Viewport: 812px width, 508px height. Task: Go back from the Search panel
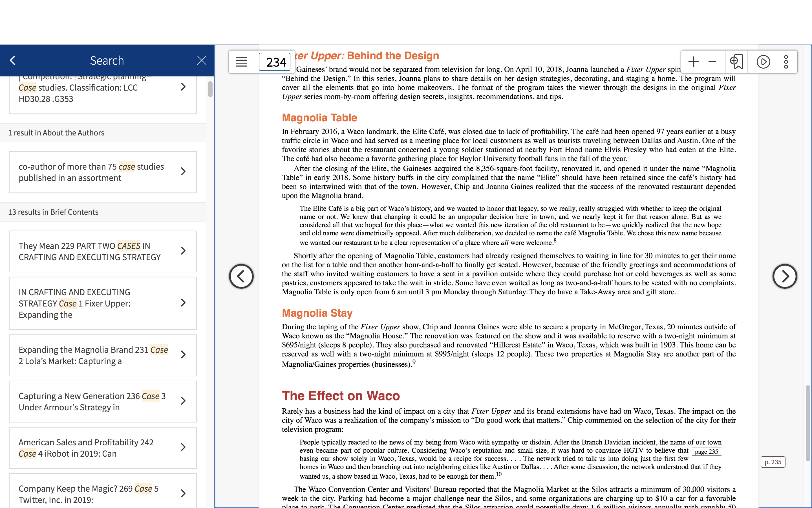pyautogui.click(x=13, y=60)
